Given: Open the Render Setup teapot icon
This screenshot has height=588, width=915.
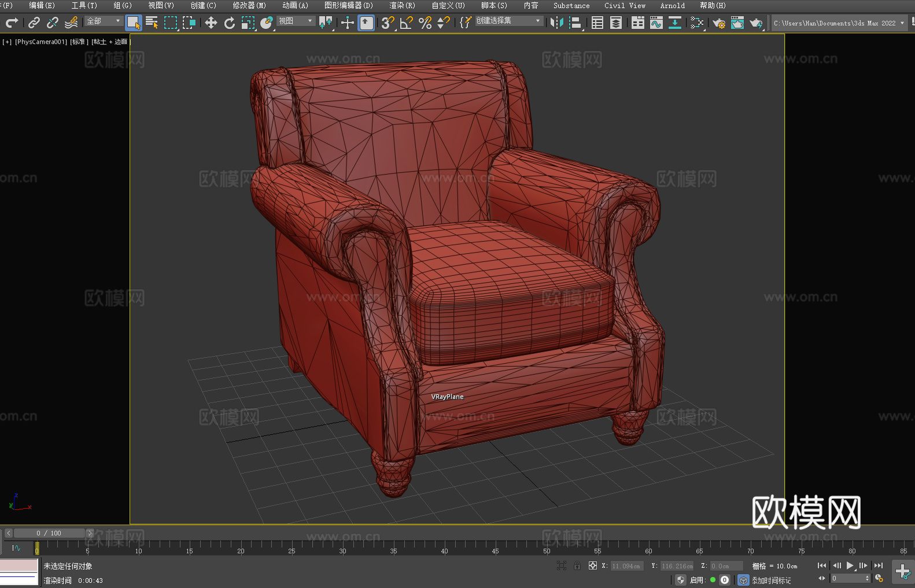Looking at the screenshot, I should 719,23.
